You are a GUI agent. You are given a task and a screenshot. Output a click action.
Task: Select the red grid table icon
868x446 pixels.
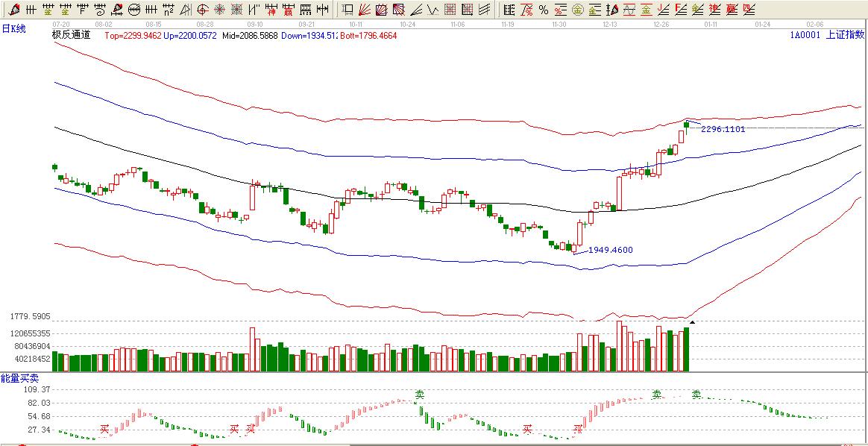tap(450, 10)
